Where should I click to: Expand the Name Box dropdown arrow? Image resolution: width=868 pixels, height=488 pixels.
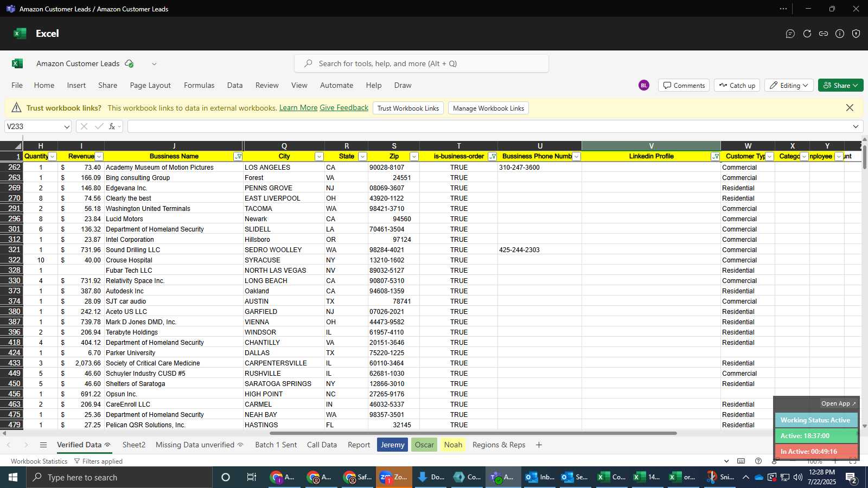[x=67, y=127]
